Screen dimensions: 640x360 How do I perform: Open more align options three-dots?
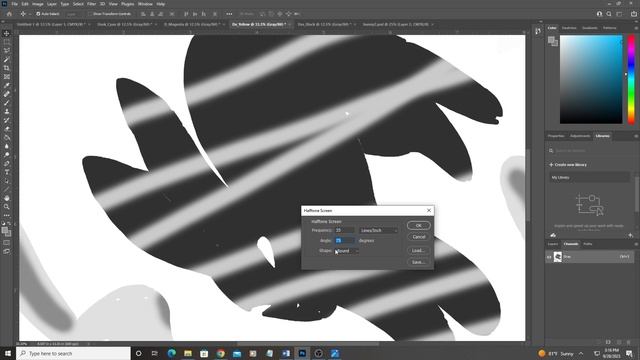point(229,14)
